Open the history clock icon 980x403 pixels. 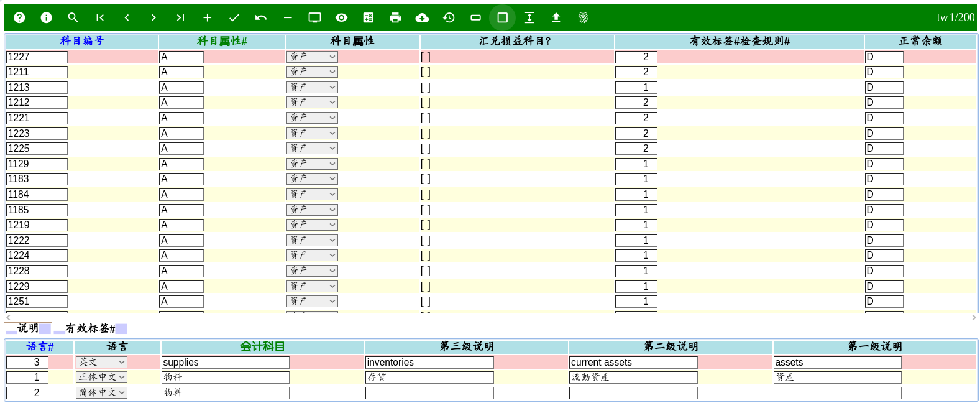449,17
